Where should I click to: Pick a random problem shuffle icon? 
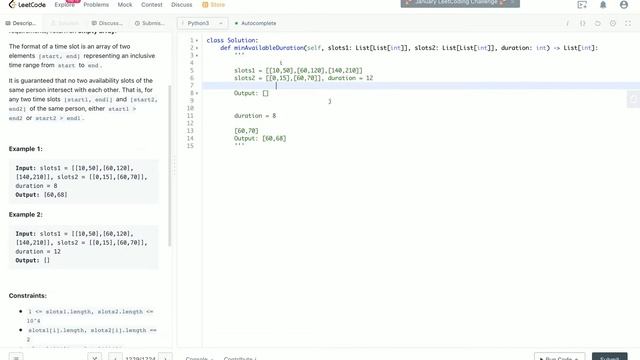point(94,357)
